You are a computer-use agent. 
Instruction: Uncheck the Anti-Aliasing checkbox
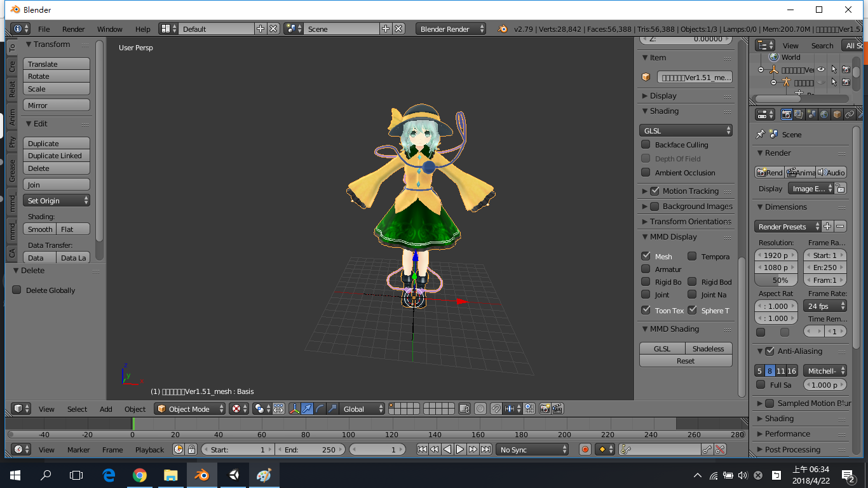tap(770, 351)
